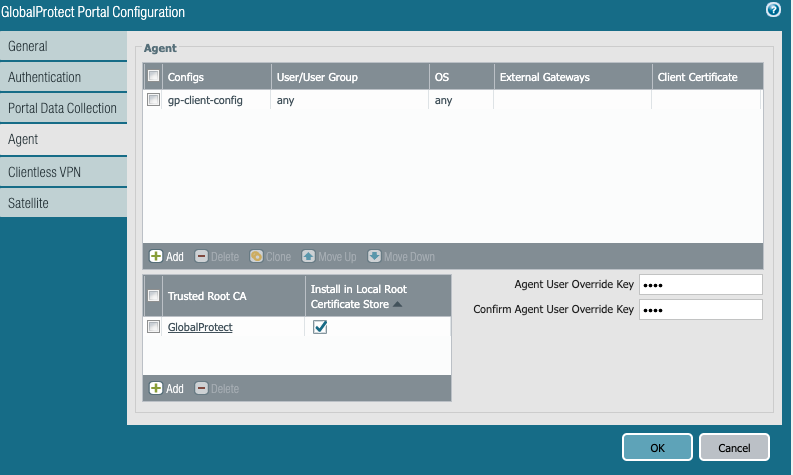Viewport: 793px width, 475px height.
Task: Open the Authentication tab
Action: (x=63, y=77)
